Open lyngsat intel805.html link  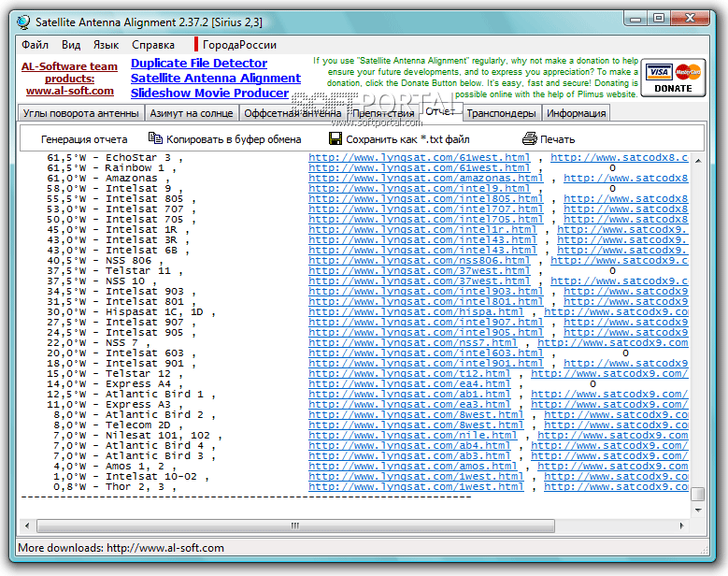click(x=426, y=198)
